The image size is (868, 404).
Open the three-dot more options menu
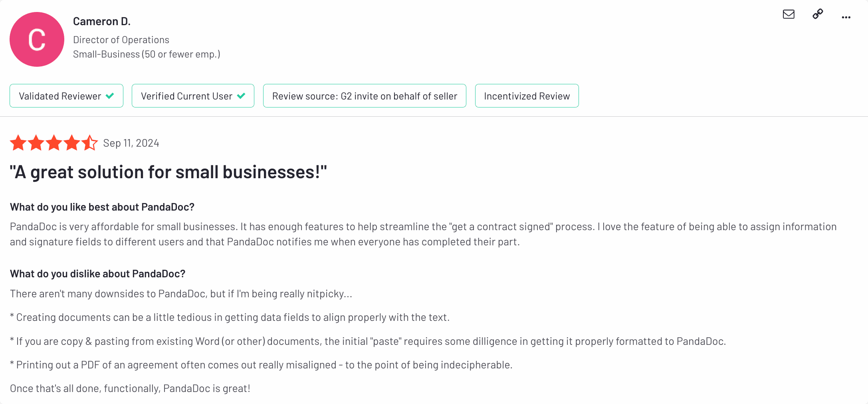click(846, 17)
